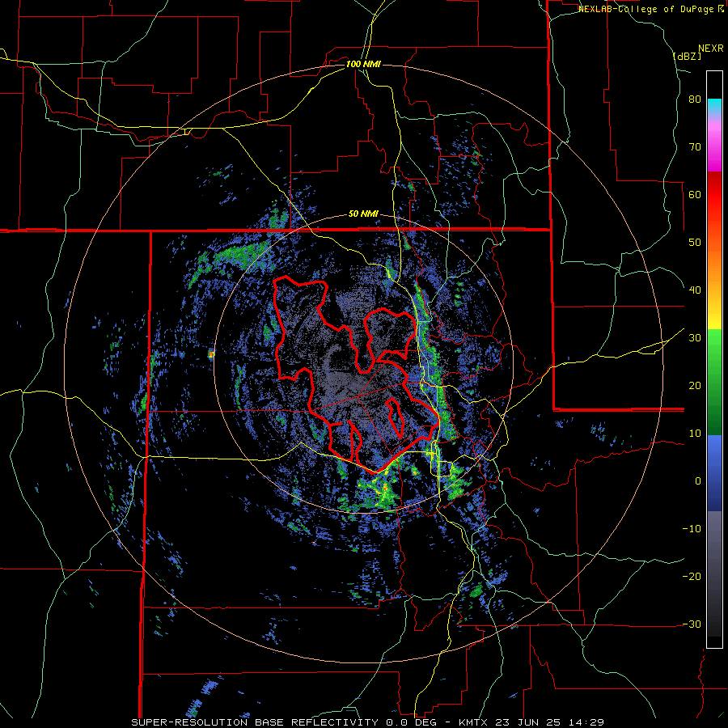The image size is (728, 728).
Task: Click the "NEXR" label above the color scale
Action: click(x=710, y=49)
